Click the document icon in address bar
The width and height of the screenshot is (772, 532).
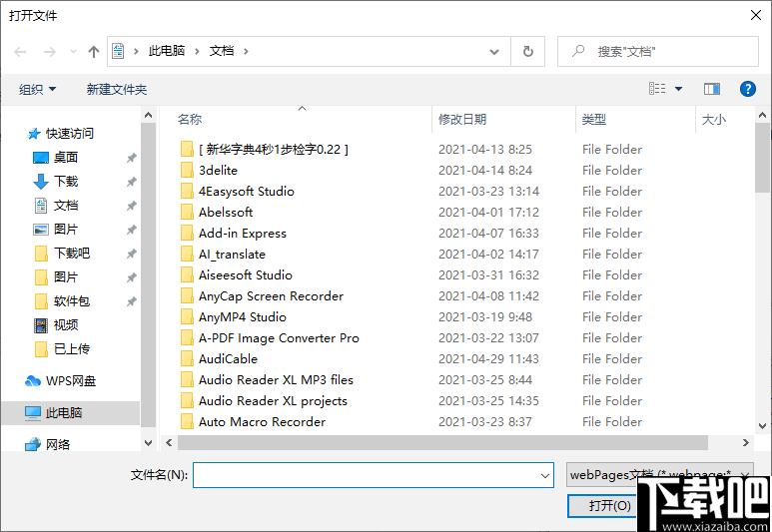point(118,51)
